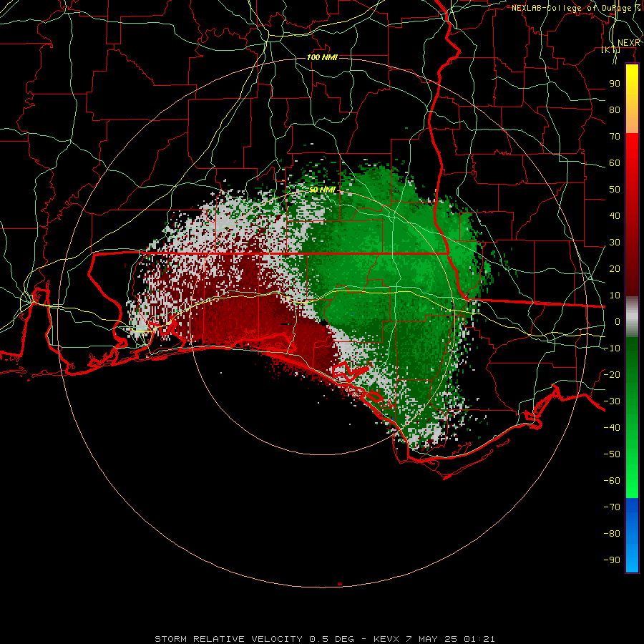The image size is (644, 644).
Task: Click the positive 30 scale value
Action: click(x=615, y=243)
